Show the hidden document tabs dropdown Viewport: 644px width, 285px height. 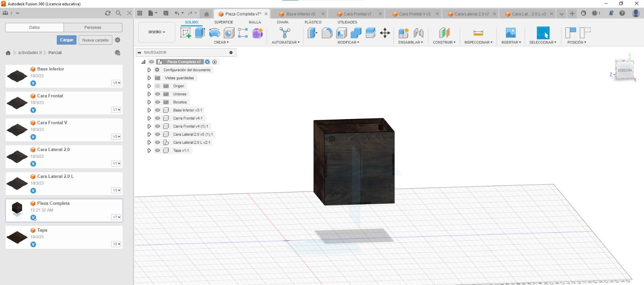pos(561,14)
